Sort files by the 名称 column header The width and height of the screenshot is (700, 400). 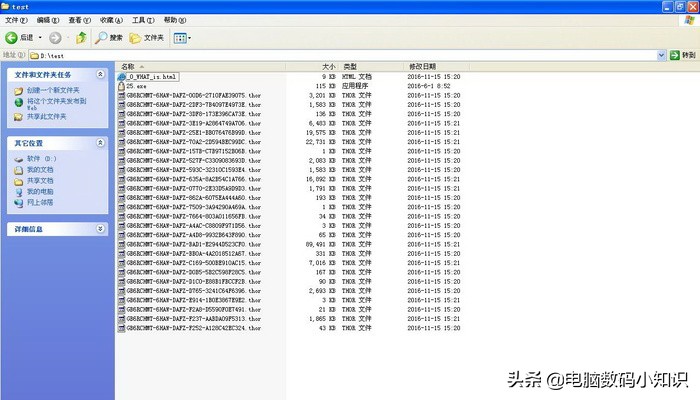tap(200, 67)
